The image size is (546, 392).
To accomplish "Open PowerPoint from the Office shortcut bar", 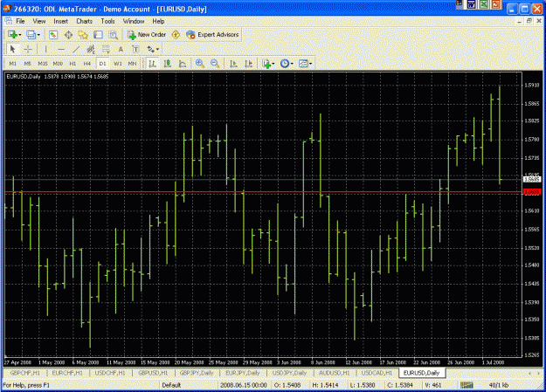I will click(495, 4).
